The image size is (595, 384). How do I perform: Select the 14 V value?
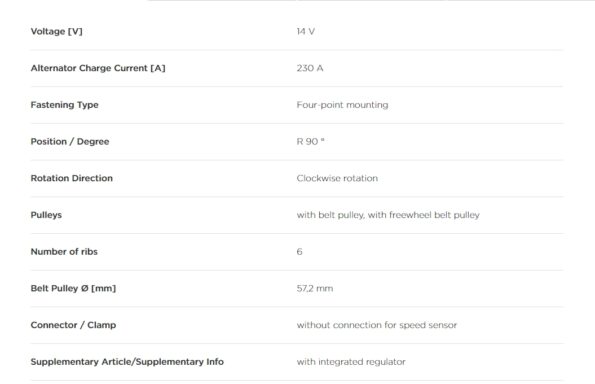click(x=306, y=31)
